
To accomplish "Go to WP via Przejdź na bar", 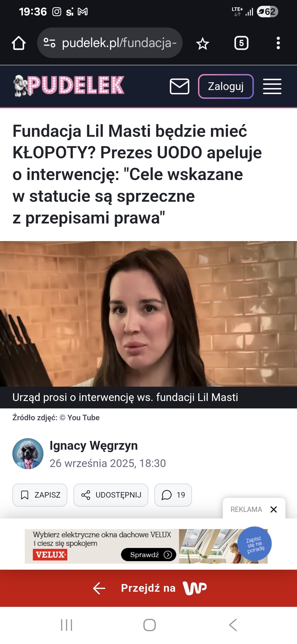I will click(x=148, y=588).
